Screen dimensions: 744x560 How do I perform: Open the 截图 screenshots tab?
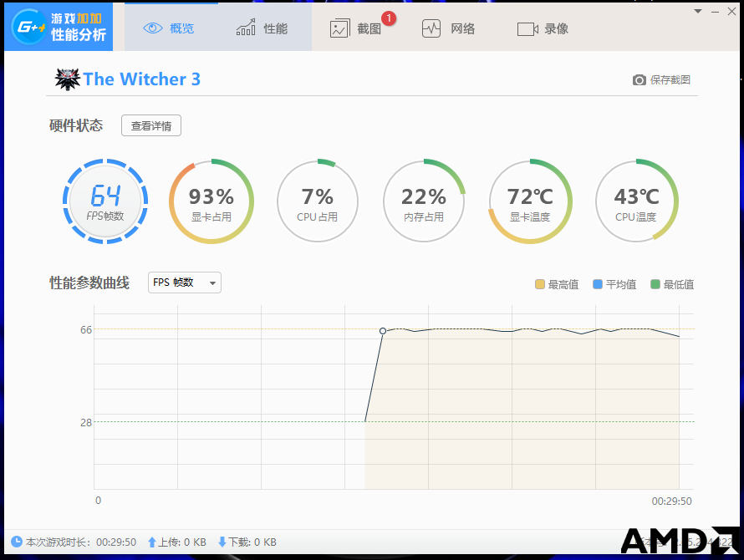click(359, 28)
